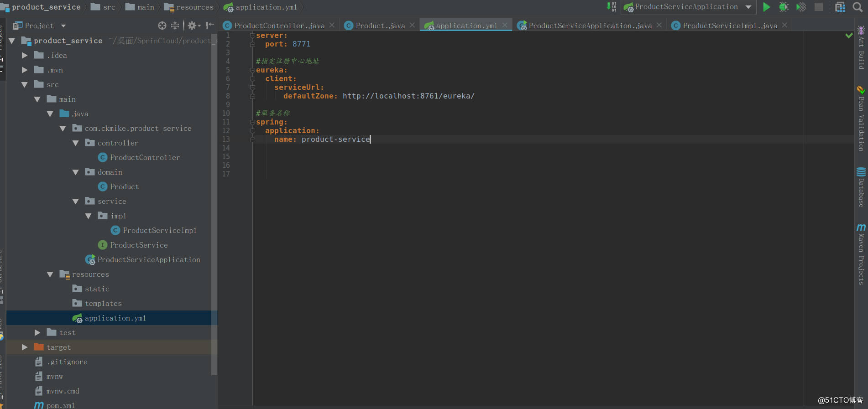Open Database side panel
868x409 pixels.
pyautogui.click(x=861, y=187)
